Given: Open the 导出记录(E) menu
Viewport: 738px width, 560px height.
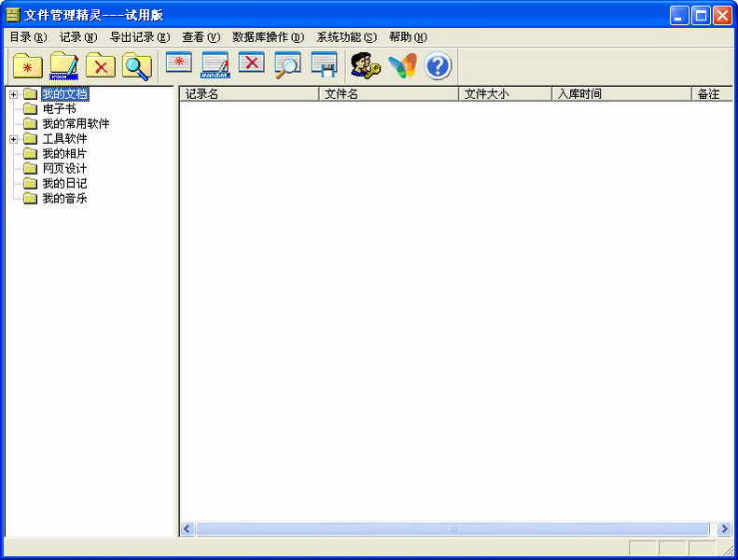Looking at the screenshot, I should [140, 37].
